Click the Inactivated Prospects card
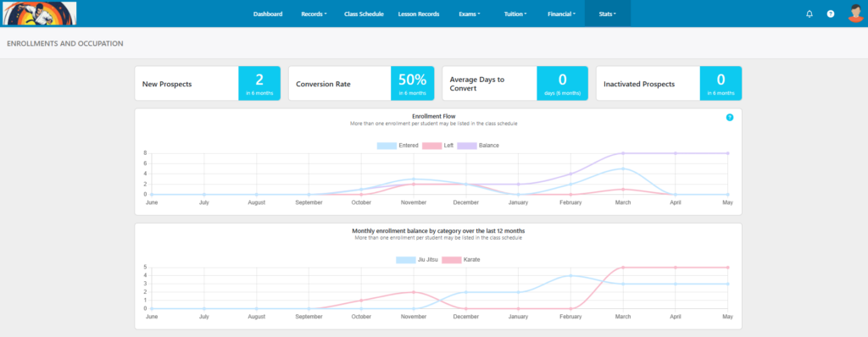This screenshot has height=337, width=868. 669,84
